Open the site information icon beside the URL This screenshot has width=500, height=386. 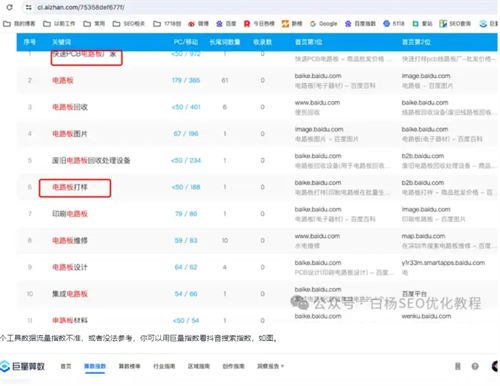pyautogui.click(x=29, y=7)
